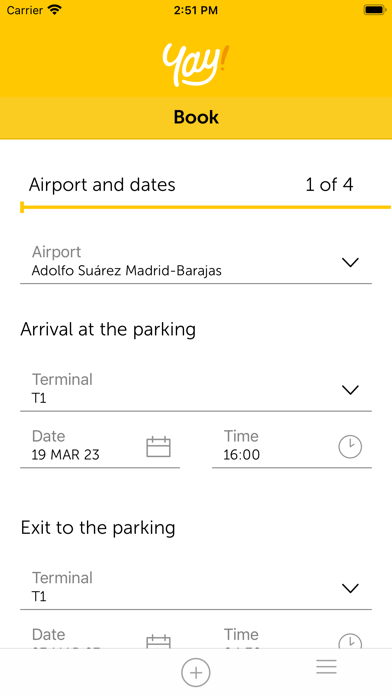
Task: Expand the Airport dropdown chevron
Action: pos(350,262)
